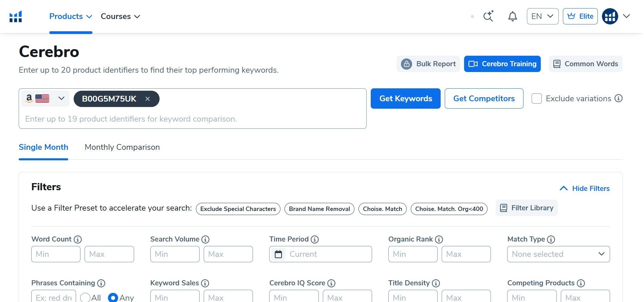Click the Time Period Current field
This screenshot has height=302, width=644.
[x=320, y=254]
